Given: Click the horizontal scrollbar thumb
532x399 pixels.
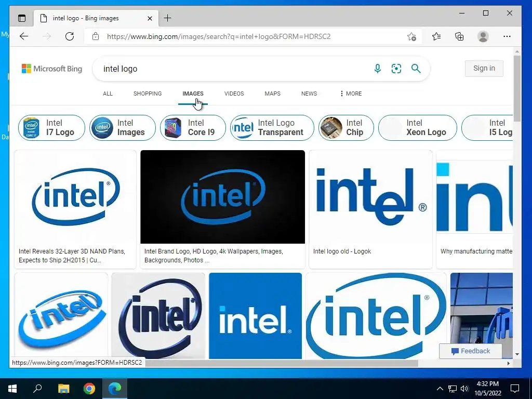Looking at the screenshot, I should (x=282, y=363).
